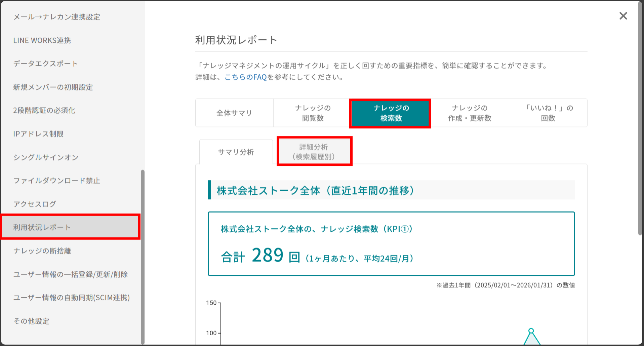
Task: Show 「いいね！」の回数 tab
Action: [x=548, y=113]
